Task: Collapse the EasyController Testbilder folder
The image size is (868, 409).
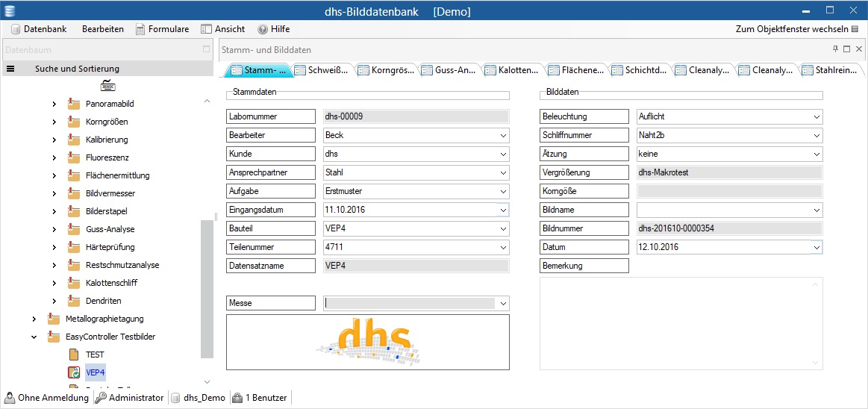Action: coord(34,337)
